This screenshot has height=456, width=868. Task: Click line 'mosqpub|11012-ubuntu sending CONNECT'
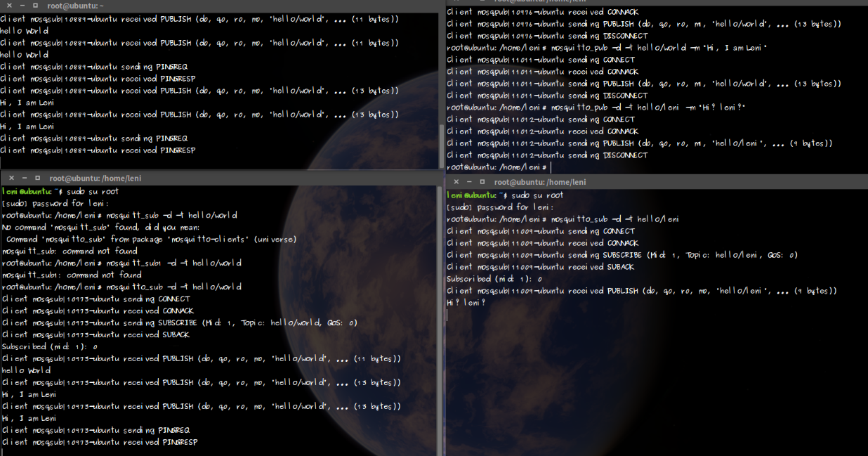point(540,119)
